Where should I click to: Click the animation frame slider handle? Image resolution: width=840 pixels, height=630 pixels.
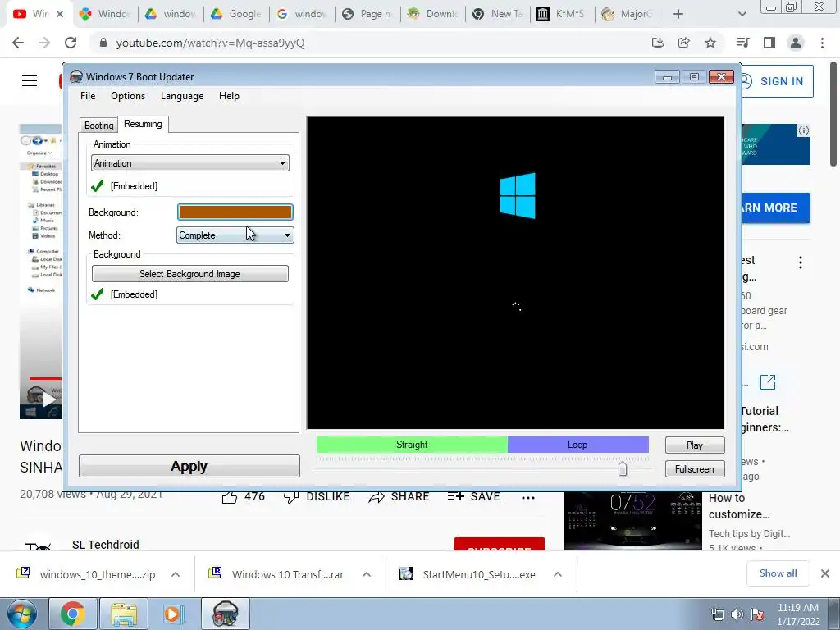click(623, 468)
